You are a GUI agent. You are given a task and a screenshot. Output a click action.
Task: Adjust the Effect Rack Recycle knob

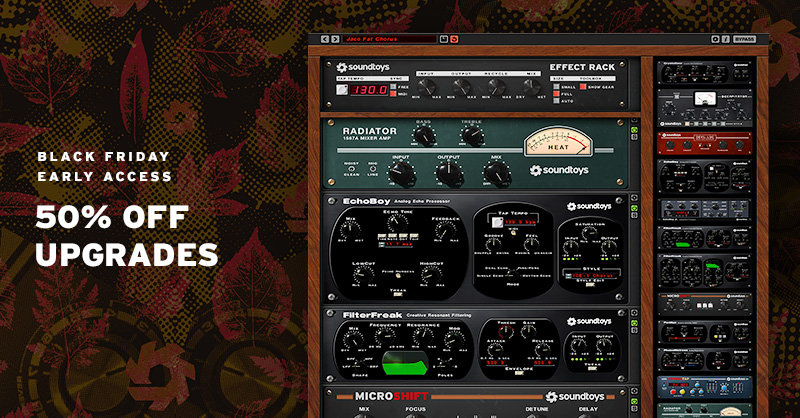496,87
